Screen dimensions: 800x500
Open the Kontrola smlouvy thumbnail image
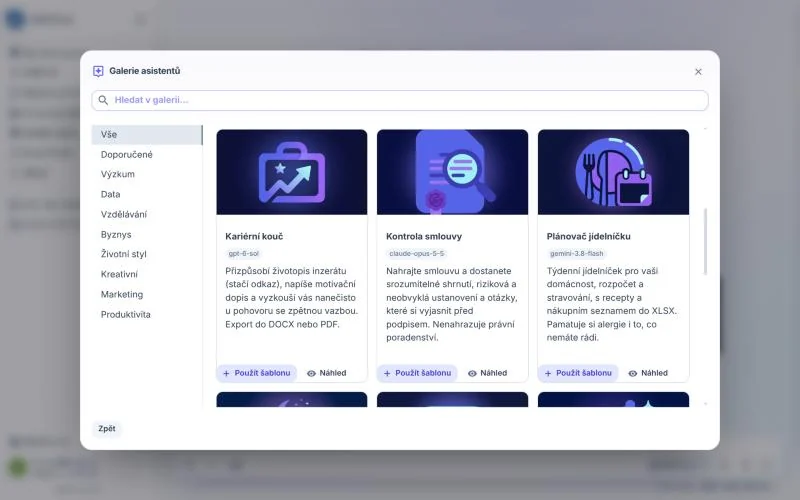[x=453, y=172]
